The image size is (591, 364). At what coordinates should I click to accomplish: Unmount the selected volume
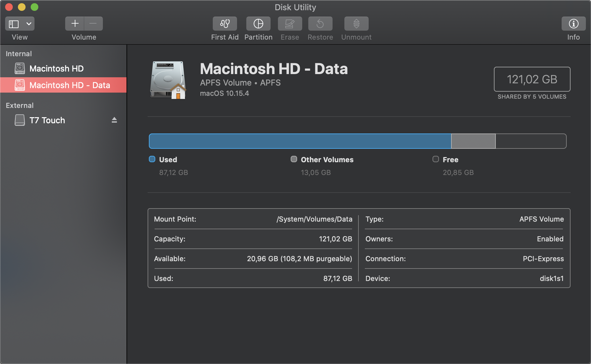pyautogui.click(x=356, y=24)
